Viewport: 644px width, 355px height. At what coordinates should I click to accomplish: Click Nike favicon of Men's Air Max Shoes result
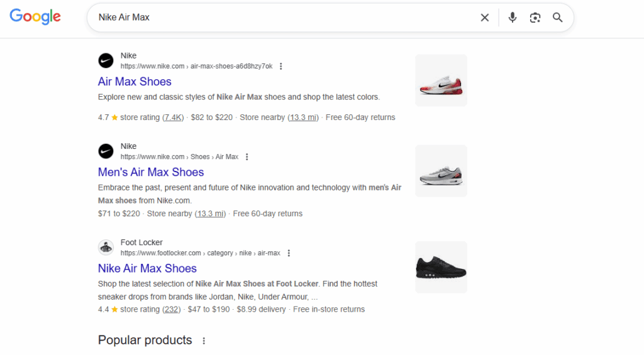[x=106, y=151]
